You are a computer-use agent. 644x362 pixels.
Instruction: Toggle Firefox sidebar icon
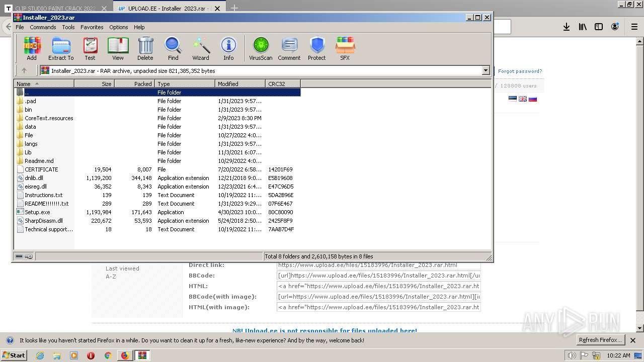tap(599, 27)
